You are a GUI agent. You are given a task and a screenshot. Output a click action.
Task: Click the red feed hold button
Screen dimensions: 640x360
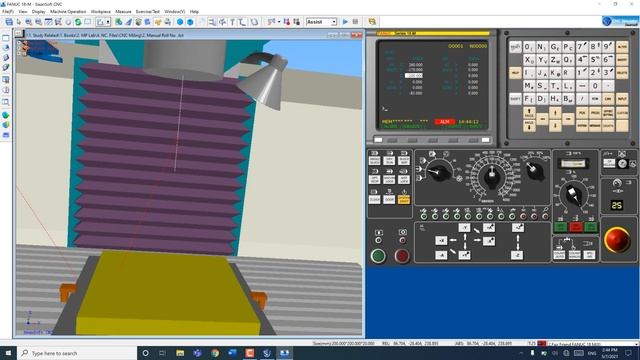402,256
